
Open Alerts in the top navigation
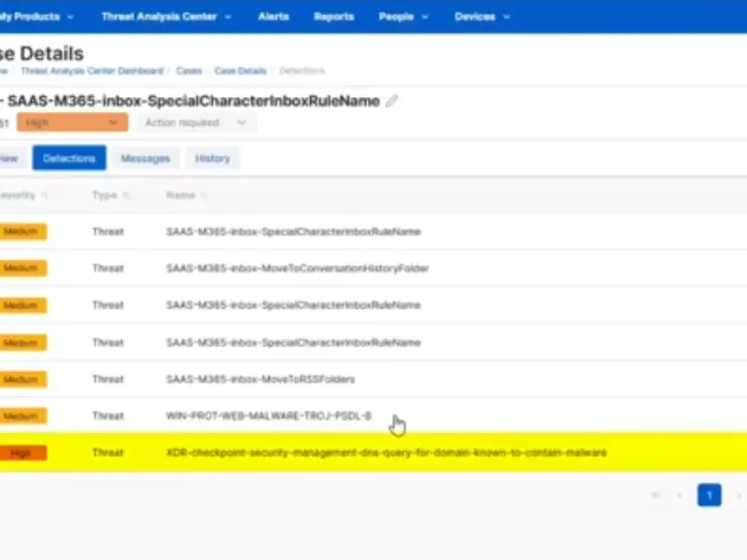point(273,17)
